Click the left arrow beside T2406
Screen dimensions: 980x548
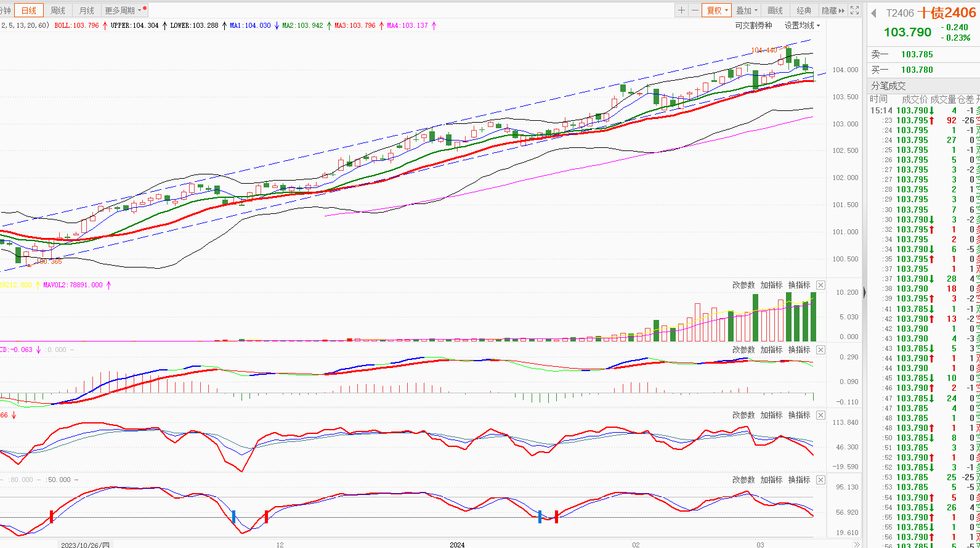873,13
